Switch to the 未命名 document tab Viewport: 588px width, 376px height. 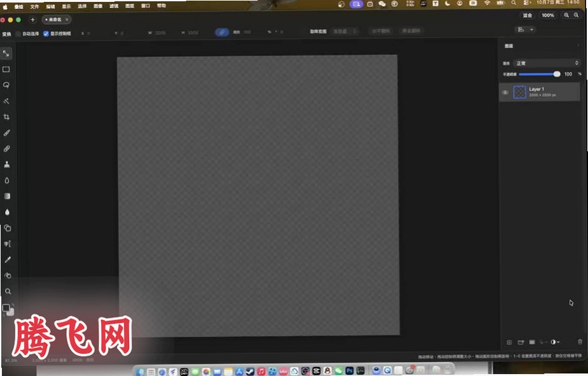coord(55,20)
